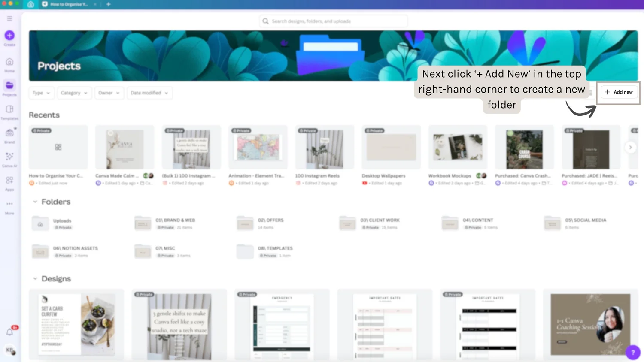644x362 pixels.
Task: Collapse the Designs section
Action: (36, 278)
